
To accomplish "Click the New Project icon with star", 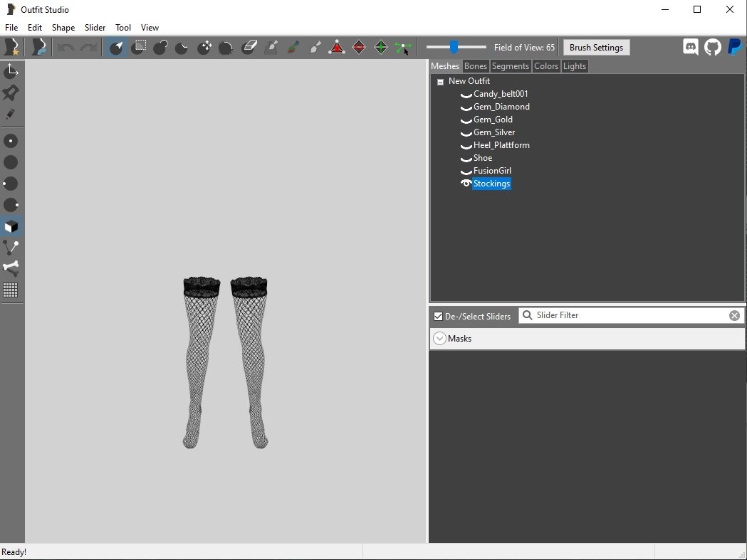I will click(11, 48).
